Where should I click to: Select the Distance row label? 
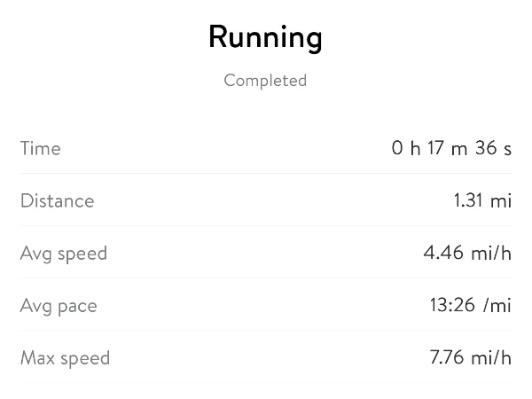pyautogui.click(x=57, y=200)
